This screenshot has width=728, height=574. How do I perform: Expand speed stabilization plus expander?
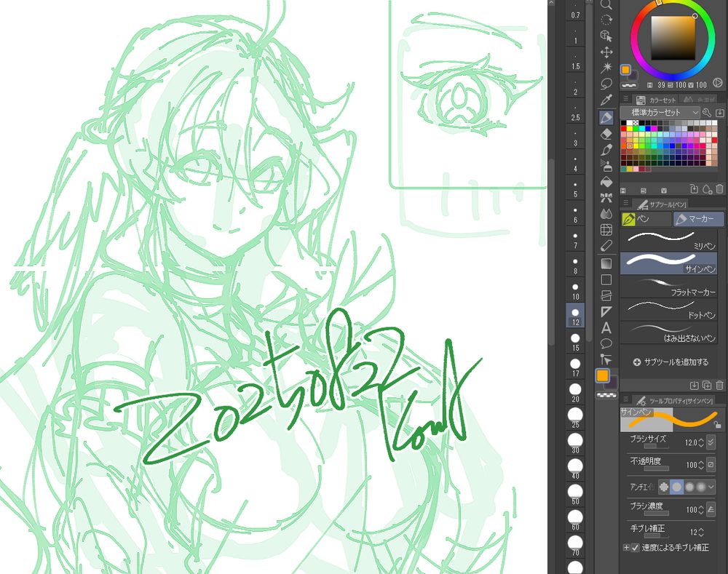click(x=626, y=548)
